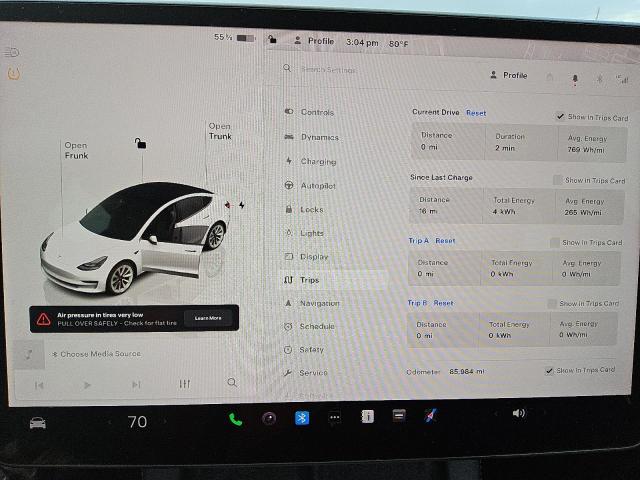Enable Show in Trips Card for Trip B
This screenshot has height=480, width=640.
click(x=552, y=303)
